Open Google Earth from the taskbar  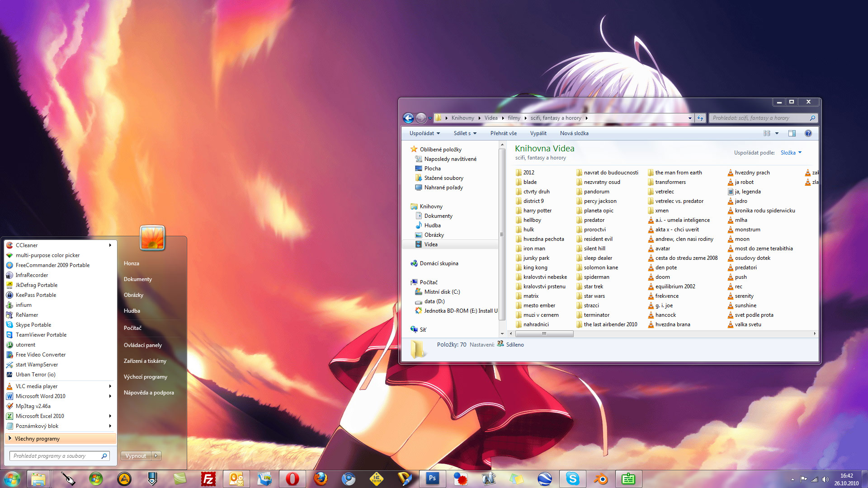[x=545, y=479]
